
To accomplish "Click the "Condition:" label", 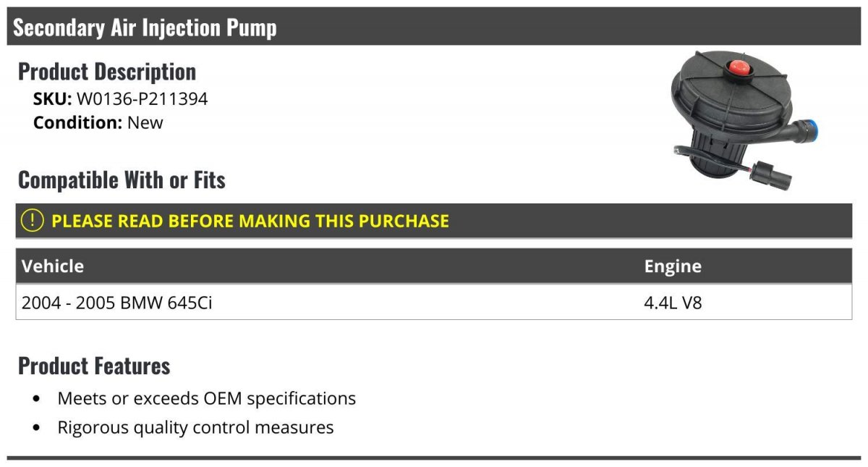I will [77, 123].
